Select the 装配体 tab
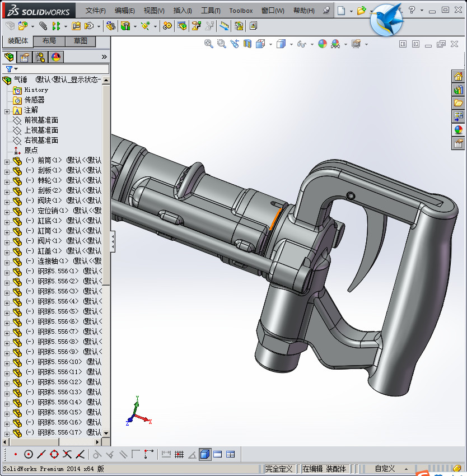The image size is (467, 476). [x=17, y=41]
